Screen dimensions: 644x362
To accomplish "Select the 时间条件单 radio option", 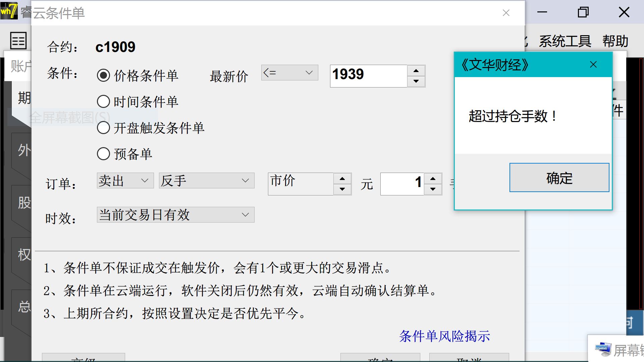I will pos(103,102).
